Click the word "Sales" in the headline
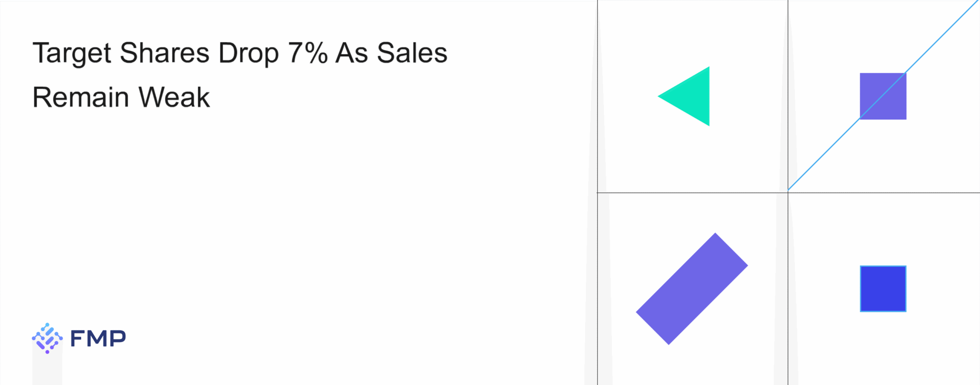The height and width of the screenshot is (385, 980). pos(412,53)
